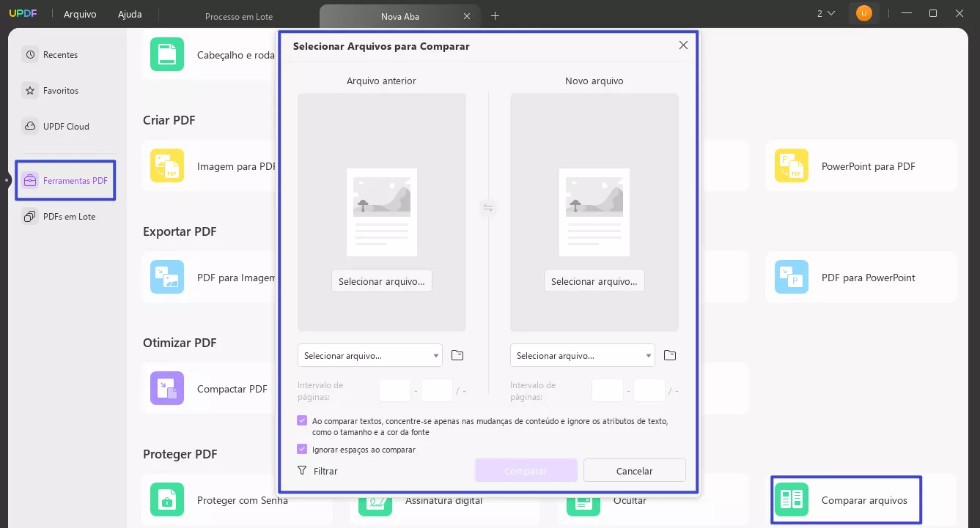Open the user account avatar
The image size is (980, 528).
pos(864,13)
